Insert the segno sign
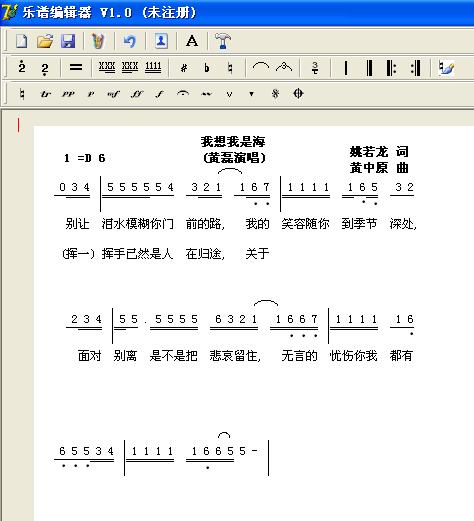Image resolution: width=474 pixels, height=521 pixels. [x=275, y=94]
